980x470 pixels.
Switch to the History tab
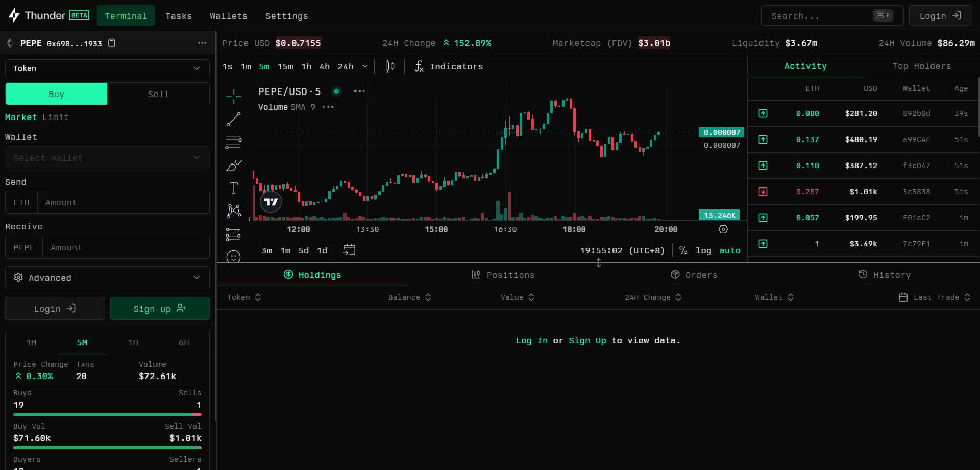click(x=885, y=275)
